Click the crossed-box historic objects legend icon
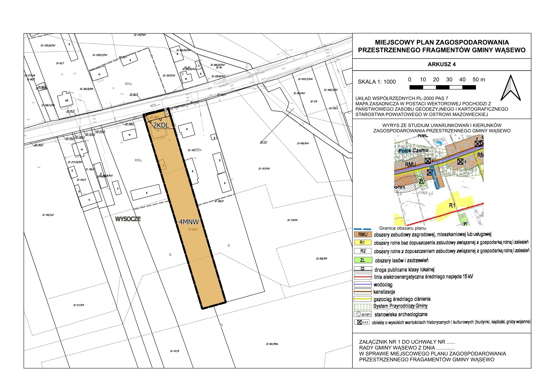 pos(359,322)
